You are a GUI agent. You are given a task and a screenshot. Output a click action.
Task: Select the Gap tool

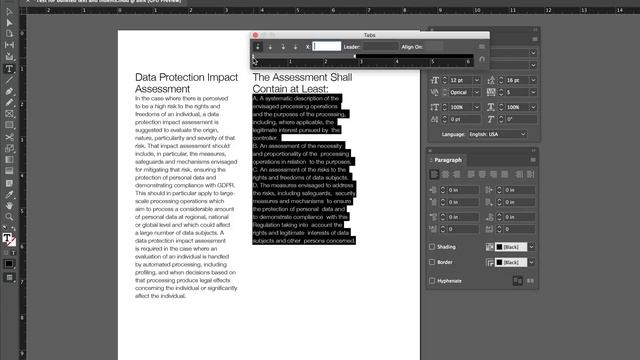click(x=9, y=45)
